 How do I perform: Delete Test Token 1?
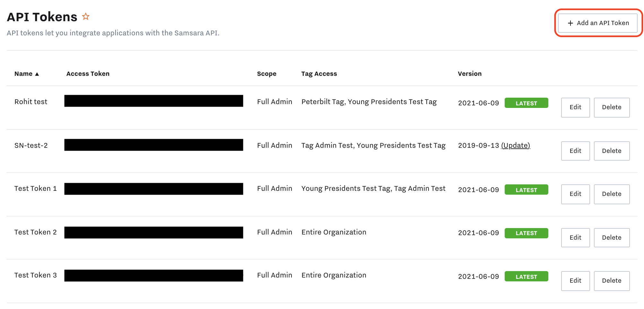(x=612, y=194)
